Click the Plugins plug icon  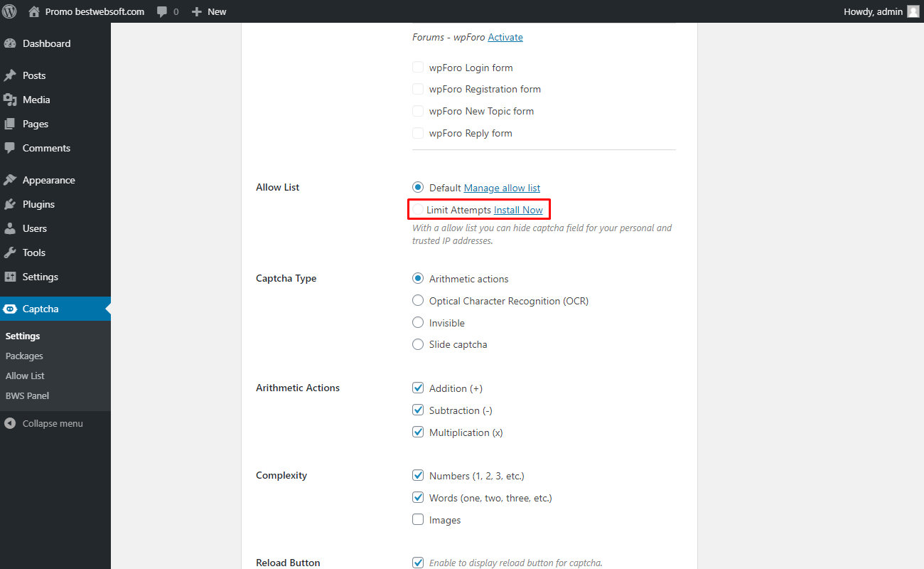click(10, 204)
